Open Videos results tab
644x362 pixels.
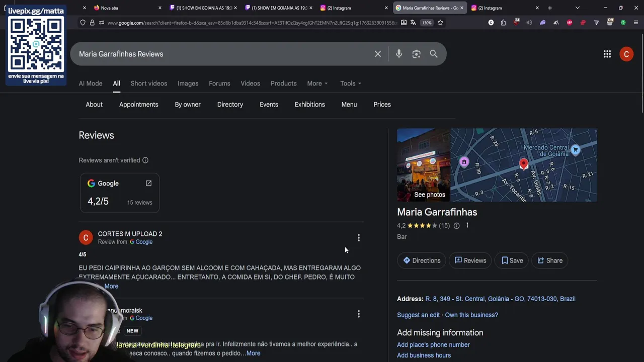[x=250, y=83]
